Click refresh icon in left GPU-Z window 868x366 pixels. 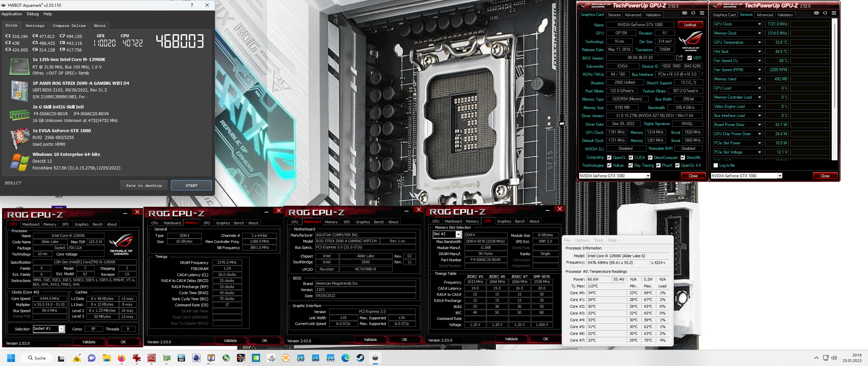pos(693,13)
